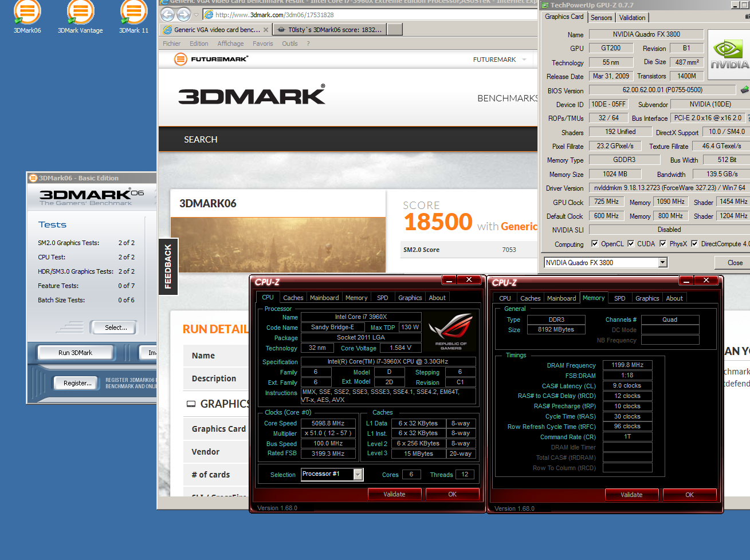Screen dimensions: 750x560
Task: Toggle the OpenCL checkbox in GPU-Z
Action: [595, 243]
